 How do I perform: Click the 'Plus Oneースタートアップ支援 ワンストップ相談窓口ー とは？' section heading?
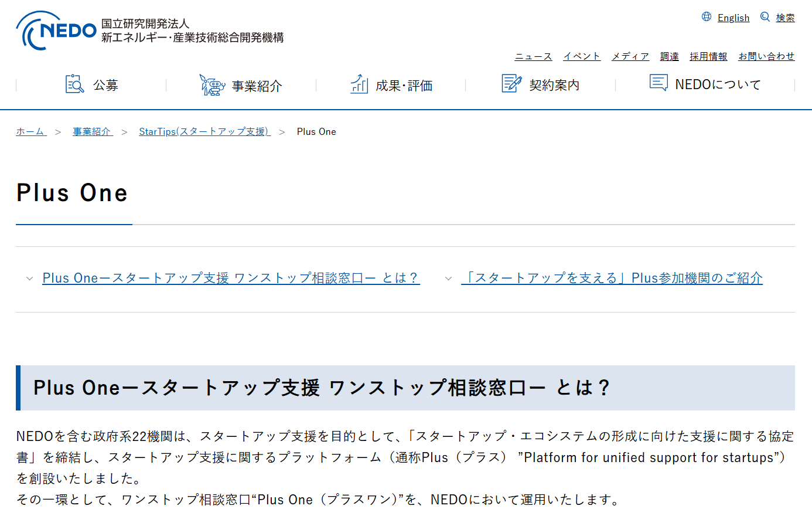[x=322, y=388]
